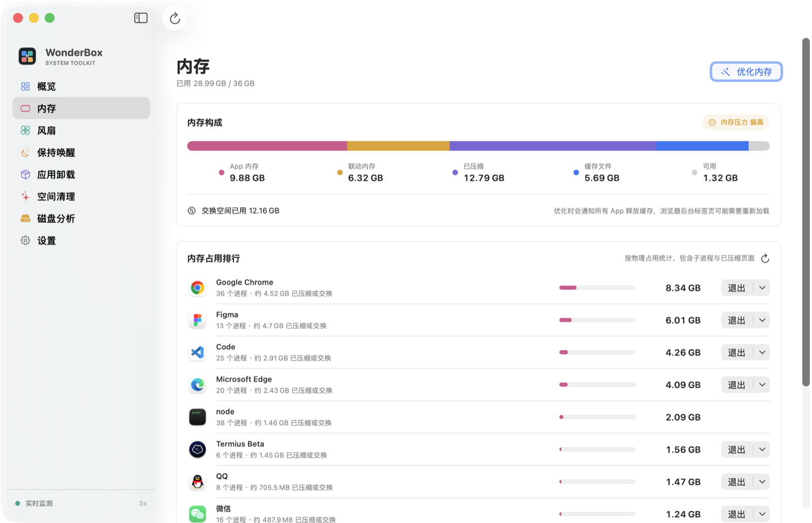Screen dimensions: 812x523
Task: Click the Code app icon
Action: [x=197, y=352]
